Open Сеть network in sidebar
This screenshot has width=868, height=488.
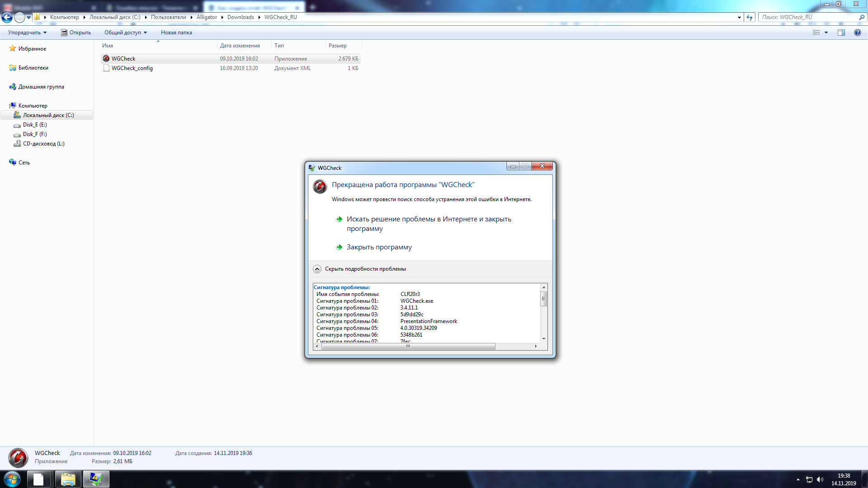(x=24, y=163)
